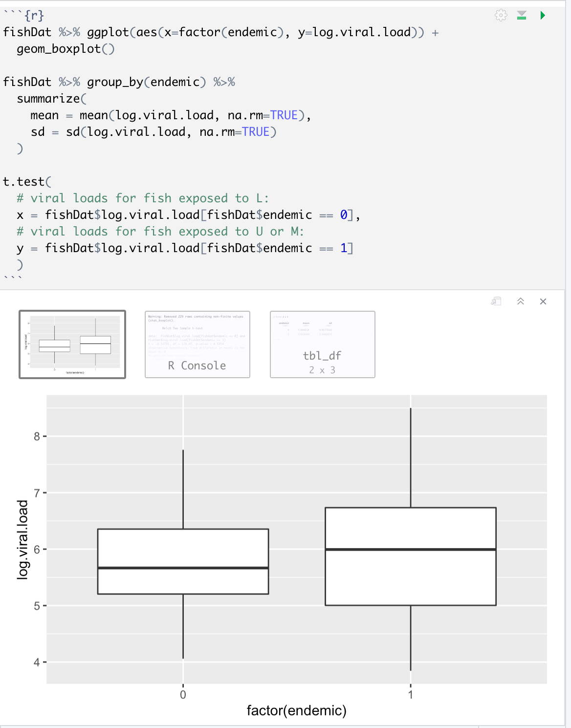571x728 pixels.
Task: Place cursor on the geom_boxplot() line
Action: [x=65, y=48]
